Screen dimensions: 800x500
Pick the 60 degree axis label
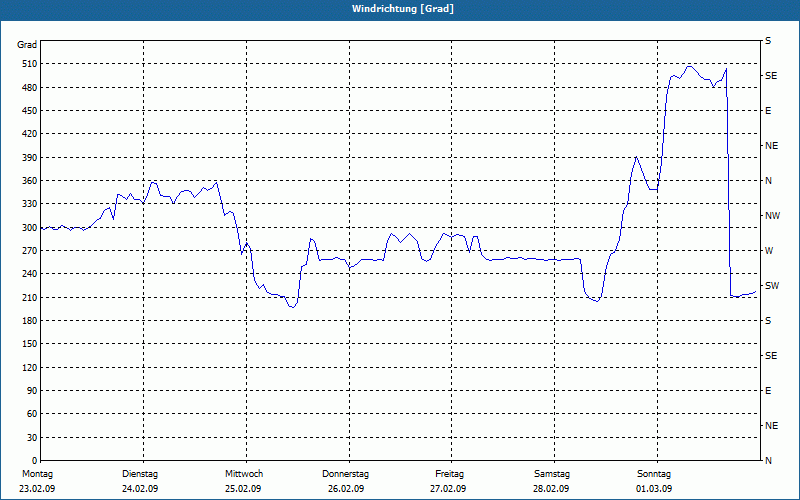click(32, 413)
